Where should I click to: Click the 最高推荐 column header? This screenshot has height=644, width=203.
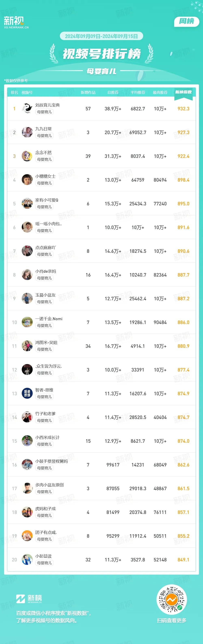click(160, 93)
